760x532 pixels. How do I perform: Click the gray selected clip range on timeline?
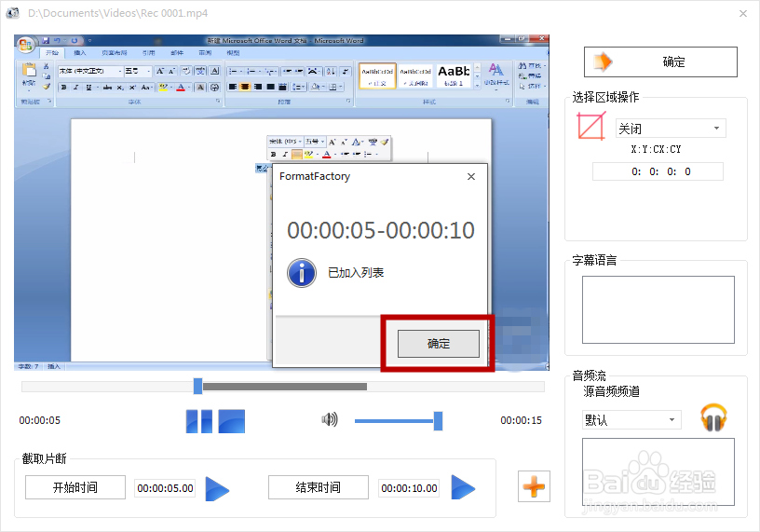point(284,387)
